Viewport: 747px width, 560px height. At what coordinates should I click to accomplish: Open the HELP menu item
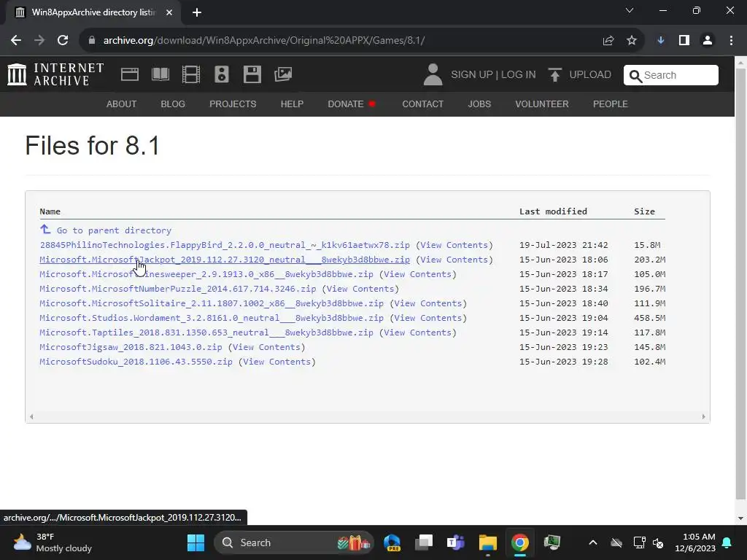coord(292,104)
